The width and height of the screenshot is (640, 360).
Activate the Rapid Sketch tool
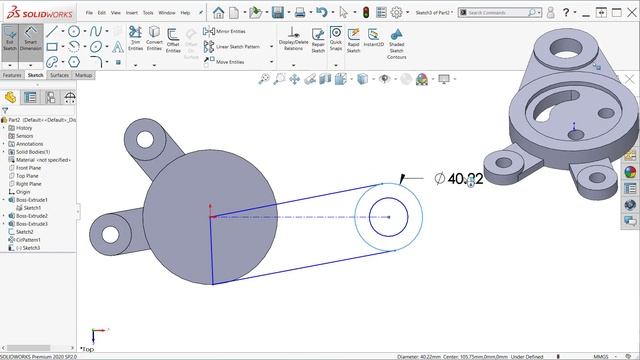pos(353,40)
